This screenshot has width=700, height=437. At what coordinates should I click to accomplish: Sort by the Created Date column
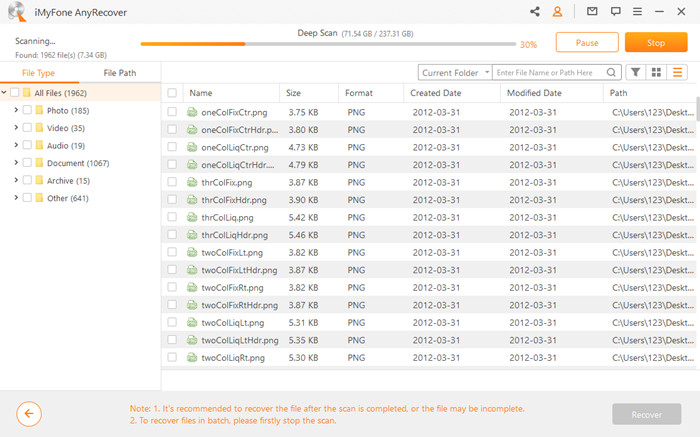click(x=436, y=93)
